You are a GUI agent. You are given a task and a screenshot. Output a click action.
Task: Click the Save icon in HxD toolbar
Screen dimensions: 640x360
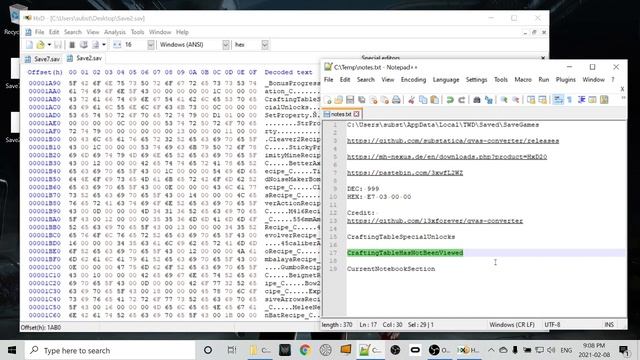tap(58, 44)
